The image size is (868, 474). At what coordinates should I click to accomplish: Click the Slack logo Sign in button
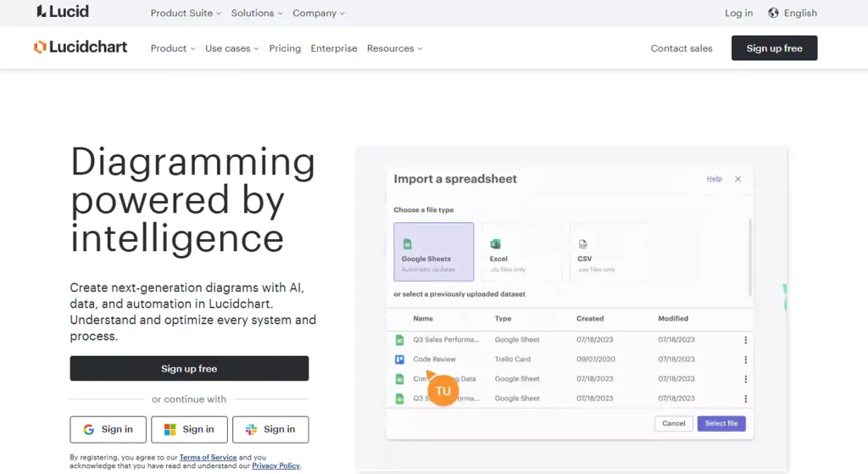coord(270,429)
